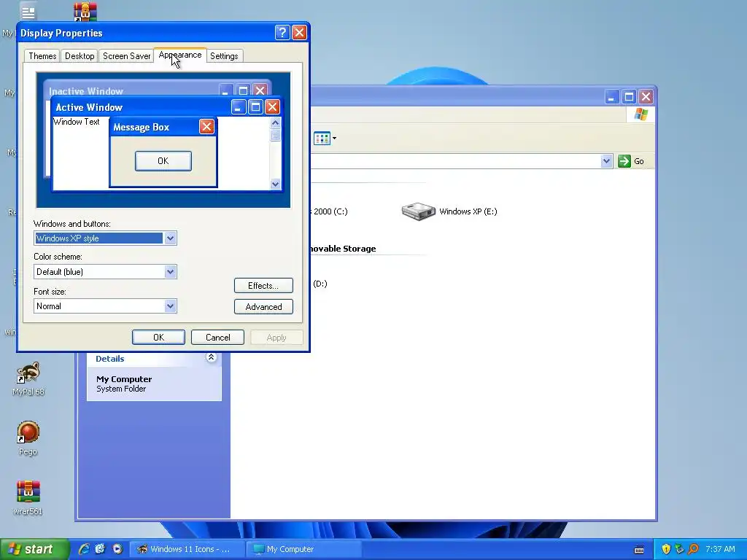This screenshot has width=747, height=560.
Task: Open the Screen Saver tab
Action: (x=126, y=56)
